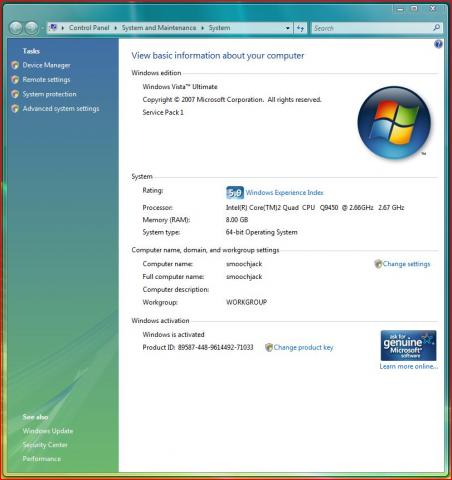This screenshot has height=480, width=452.
Task: Click the address bar refresh icon
Action: coord(300,28)
